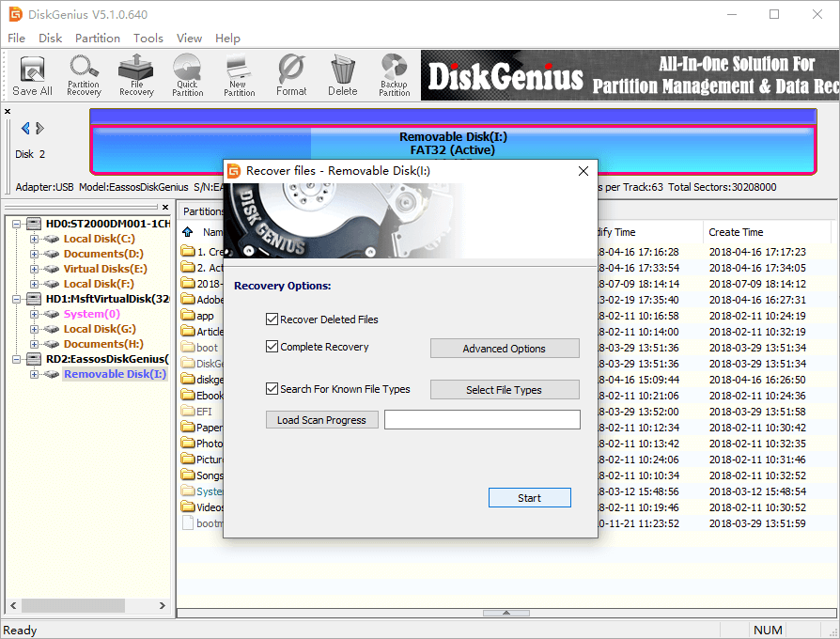Click the scan progress file path field

[x=482, y=420]
